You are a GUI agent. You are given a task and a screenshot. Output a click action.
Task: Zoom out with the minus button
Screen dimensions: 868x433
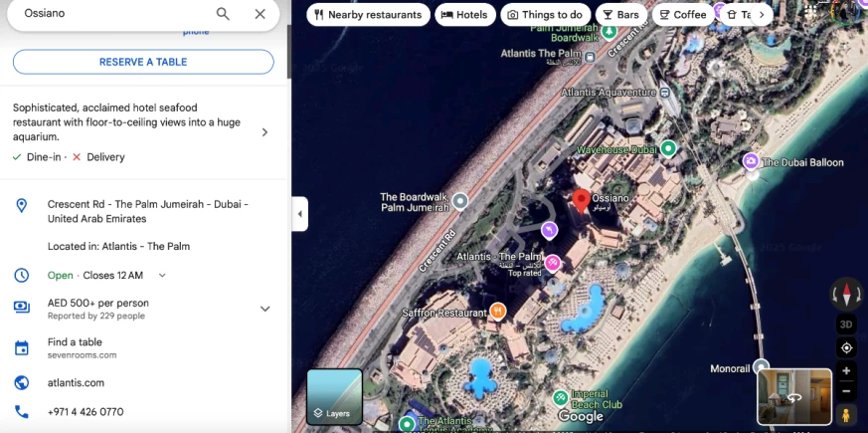tap(846, 391)
